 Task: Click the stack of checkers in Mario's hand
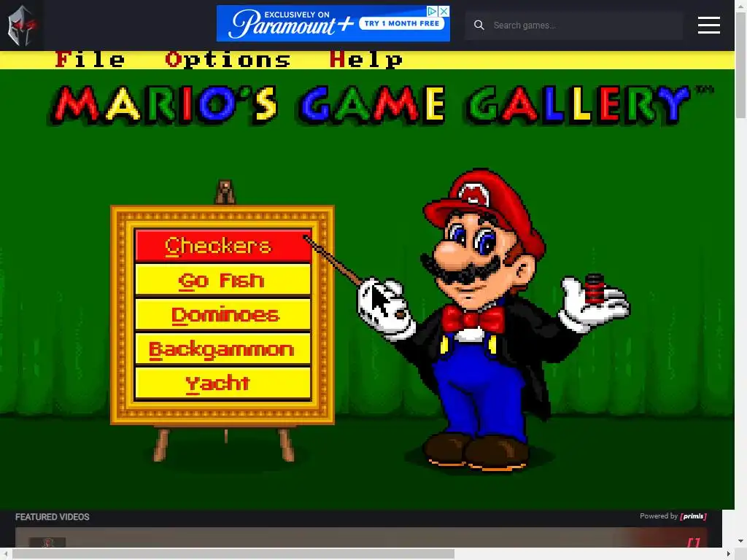[594, 289]
